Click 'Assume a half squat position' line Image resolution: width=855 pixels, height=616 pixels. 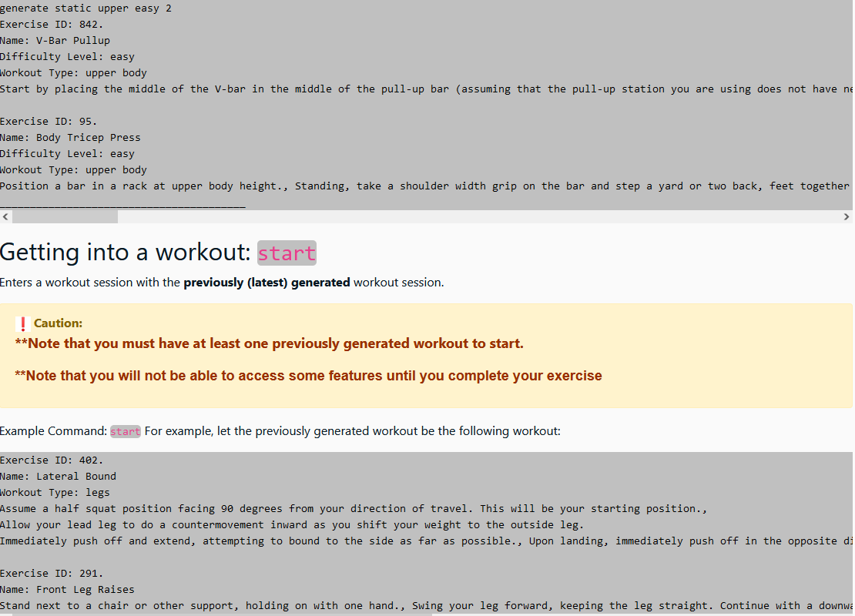pyautogui.click(x=354, y=509)
